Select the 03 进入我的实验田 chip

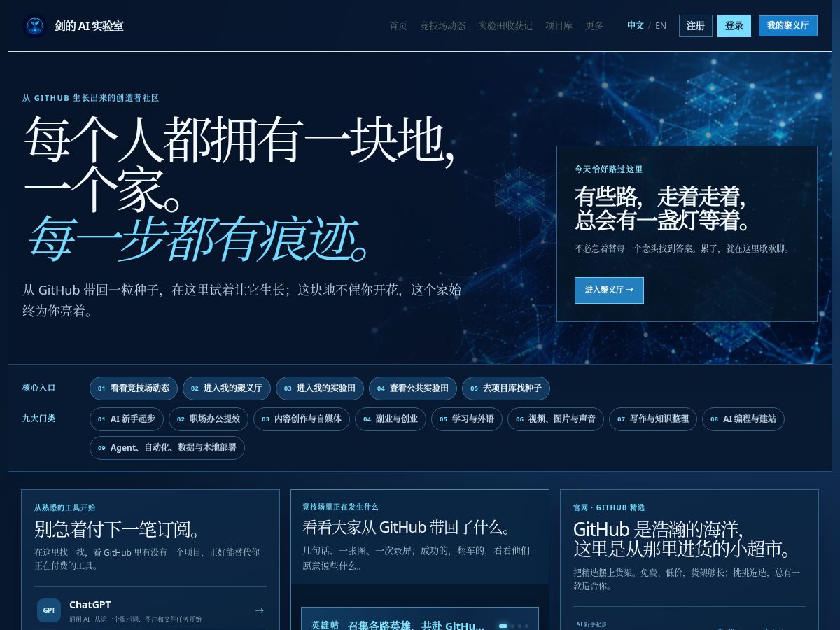pos(320,388)
